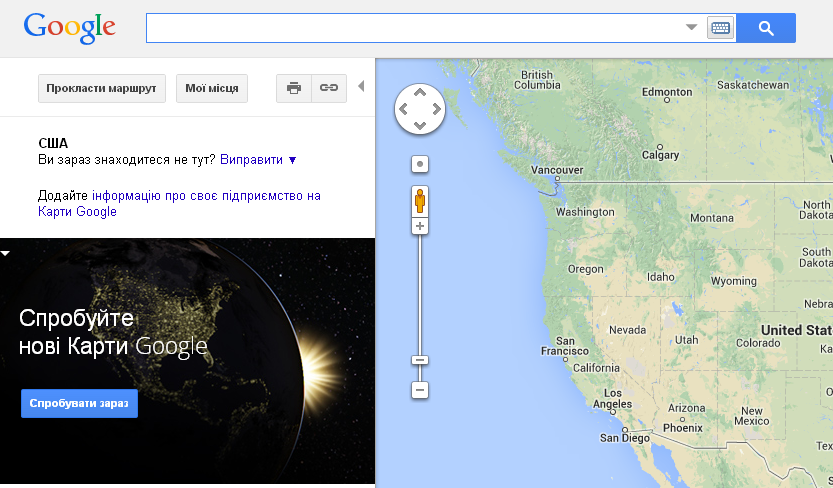Click the Idaho state label
This screenshot has width=833, height=488.
click(660, 277)
